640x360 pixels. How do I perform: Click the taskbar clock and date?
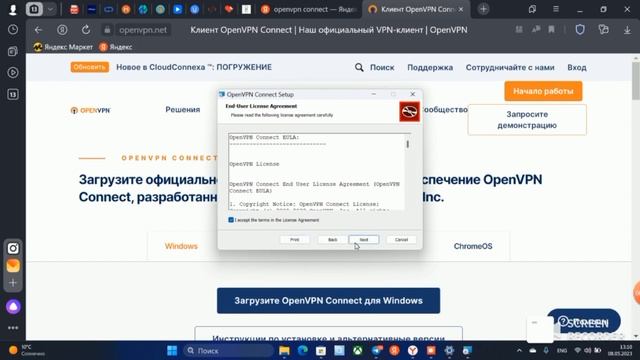pyautogui.click(x=620, y=350)
